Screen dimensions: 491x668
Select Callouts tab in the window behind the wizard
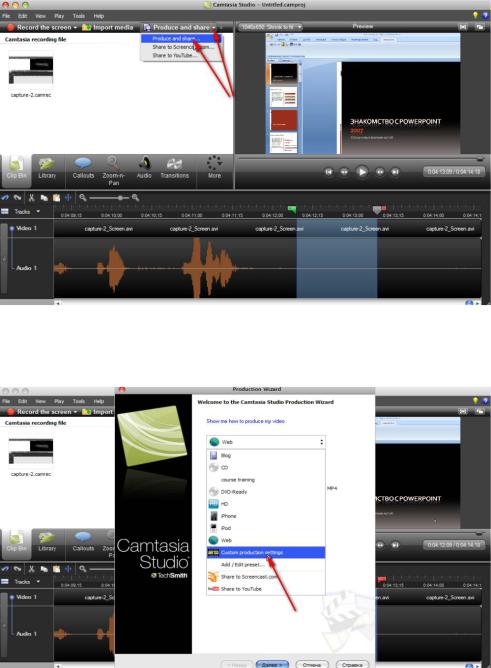[83, 541]
